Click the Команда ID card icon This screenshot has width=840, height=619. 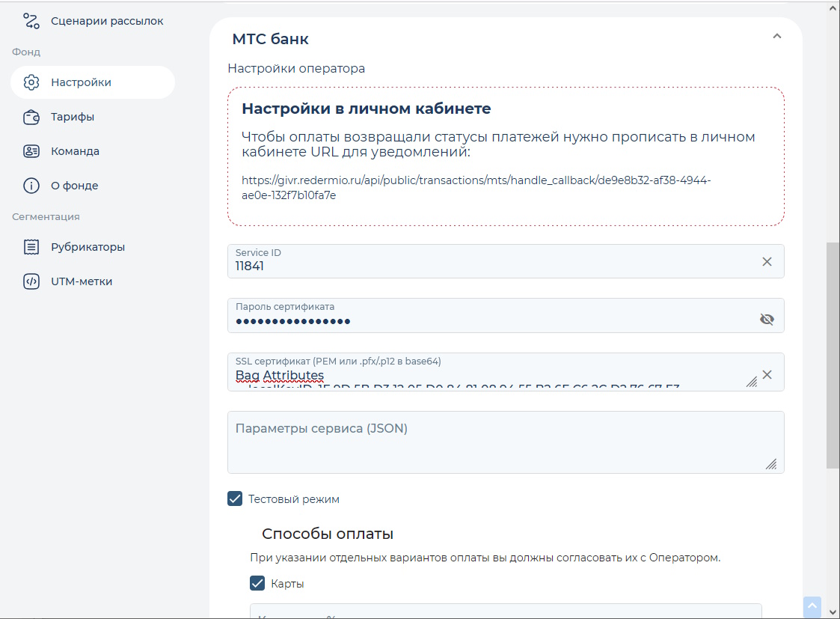[x=31, y=151]
